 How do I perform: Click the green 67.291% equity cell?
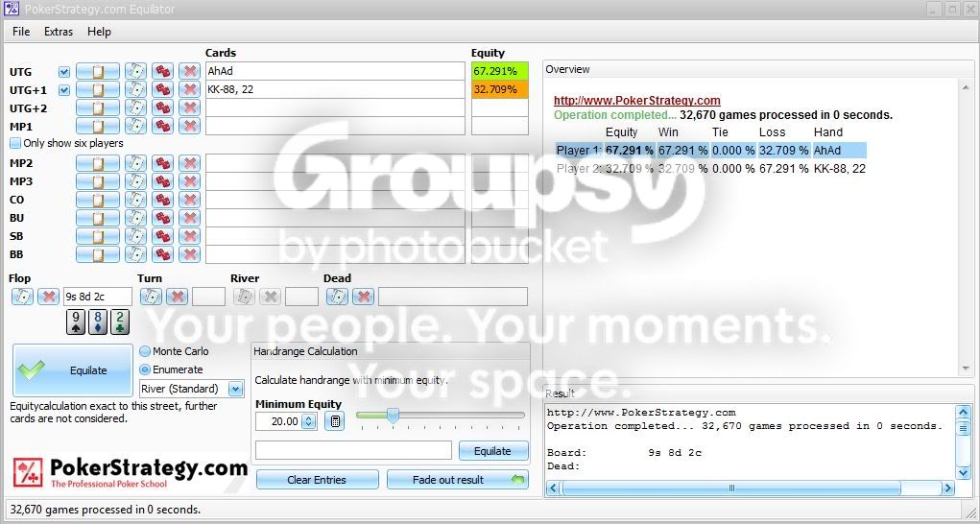(x=499, y=71)
